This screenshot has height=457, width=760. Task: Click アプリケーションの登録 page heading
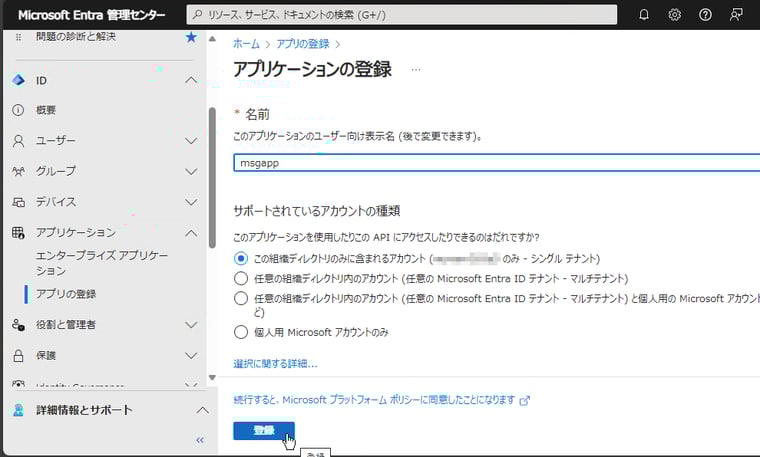click(x=312, y=70)
